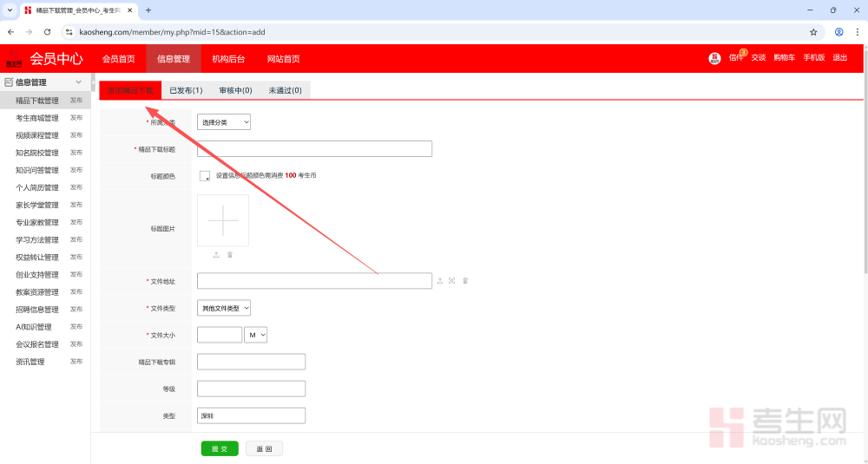Click the upload icon beside the 文件地址 field

(440, 280)
